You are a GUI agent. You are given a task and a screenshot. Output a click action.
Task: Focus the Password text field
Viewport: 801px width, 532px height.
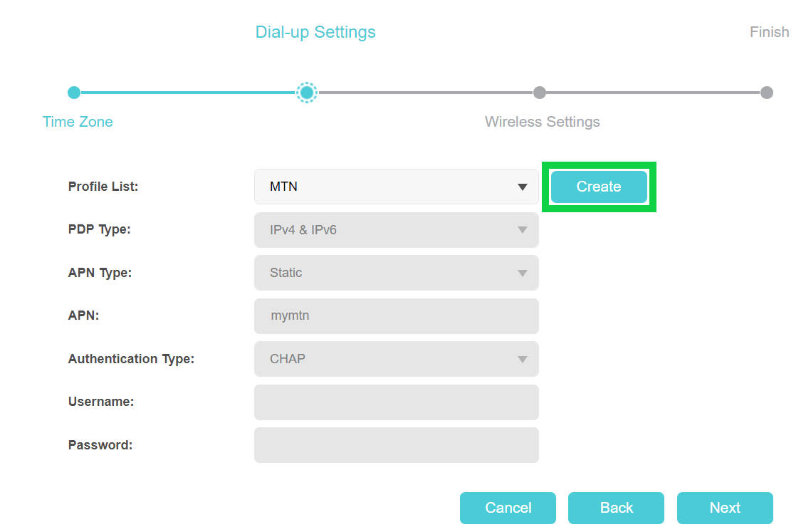tap(395, 445)
